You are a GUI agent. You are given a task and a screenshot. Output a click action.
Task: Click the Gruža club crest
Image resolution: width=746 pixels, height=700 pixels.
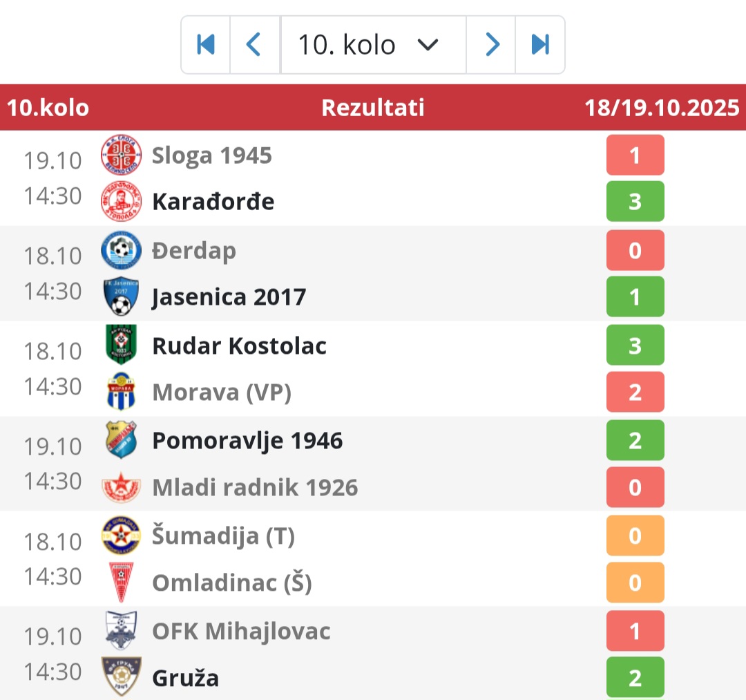point(121,677)
